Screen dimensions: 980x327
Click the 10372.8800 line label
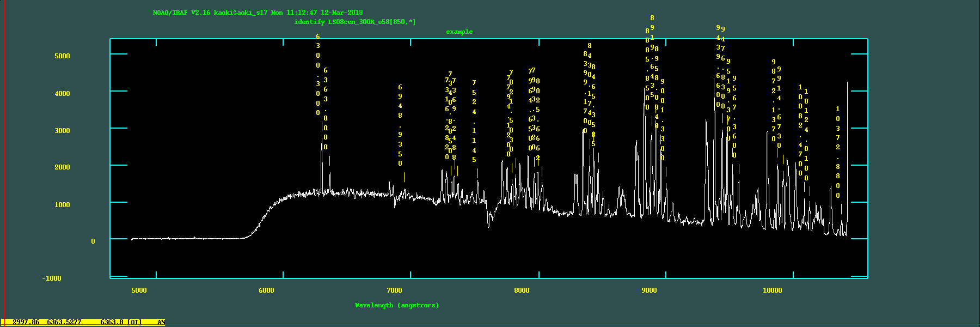pos(838,152)
